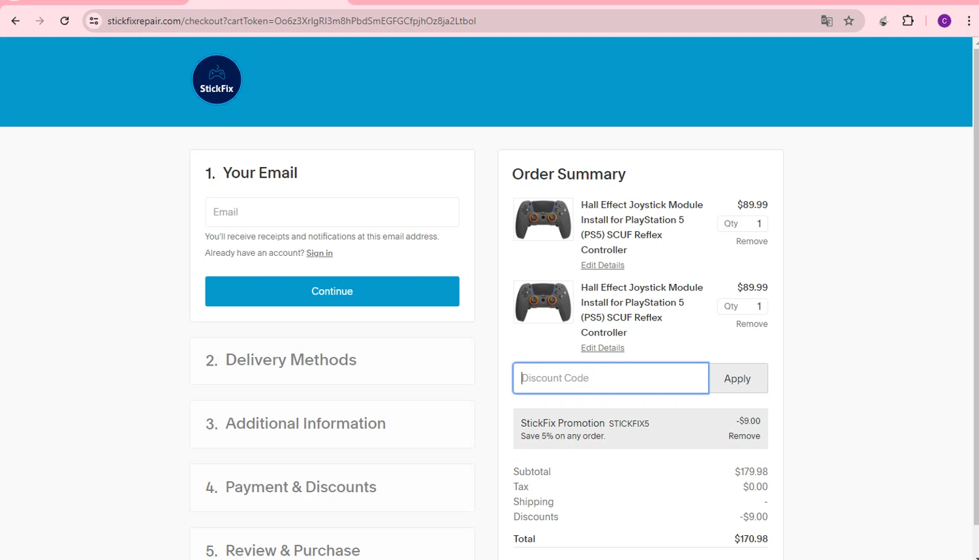Click the Apply discount button
979x560 pixels.
click(x=738, y=379)
